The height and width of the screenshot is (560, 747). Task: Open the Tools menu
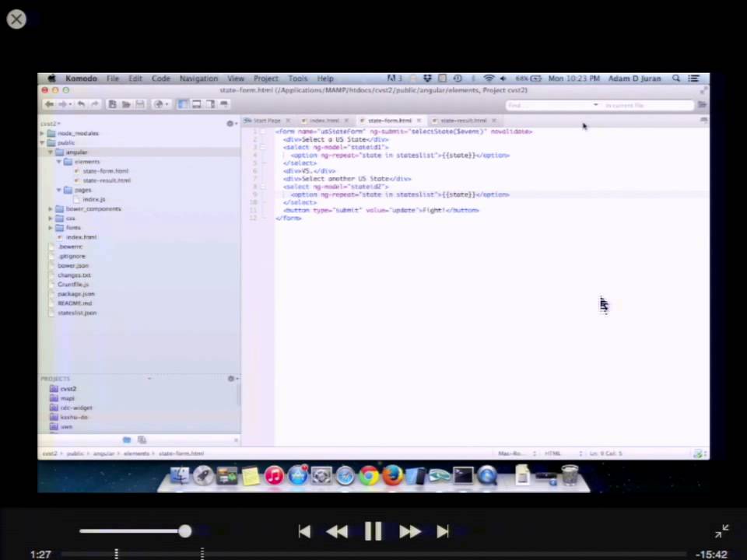[298, 79]
